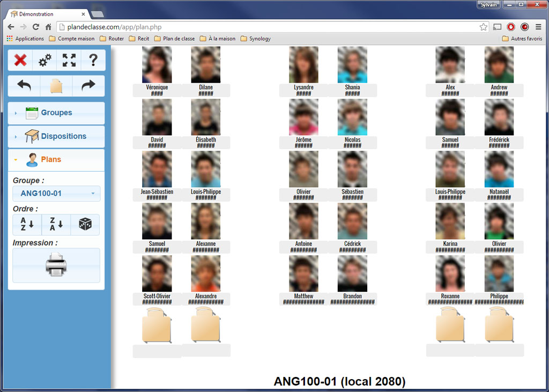Screen dimensions: 549x392
Task: Select the Démonstration browser tab
Action: 46,13
